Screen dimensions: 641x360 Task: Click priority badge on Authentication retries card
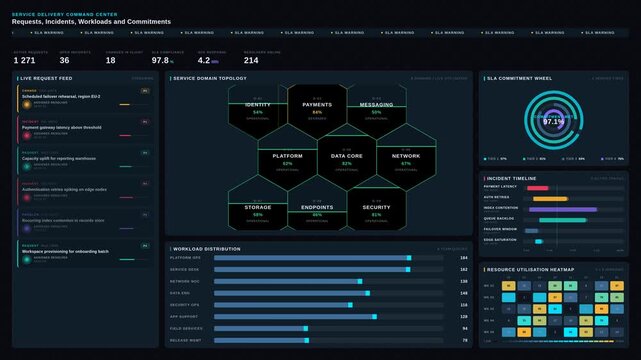coord(145,184)
